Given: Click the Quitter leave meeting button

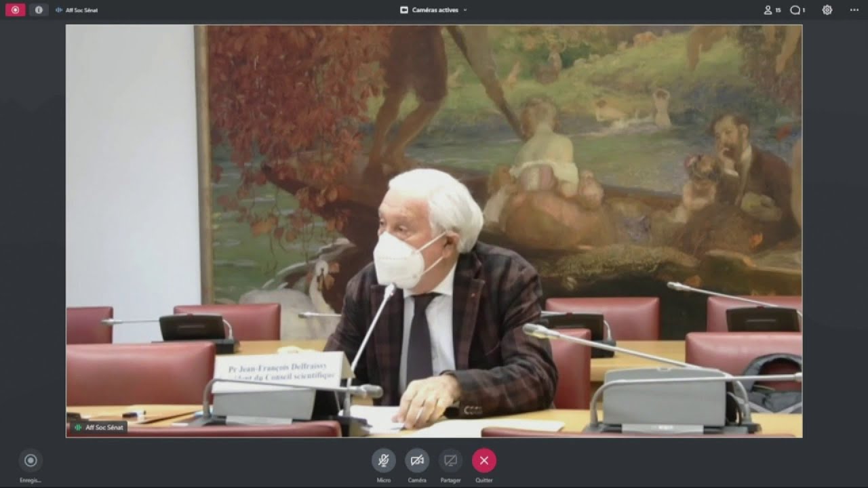Looking at the screenshot, I should [484, 460].
